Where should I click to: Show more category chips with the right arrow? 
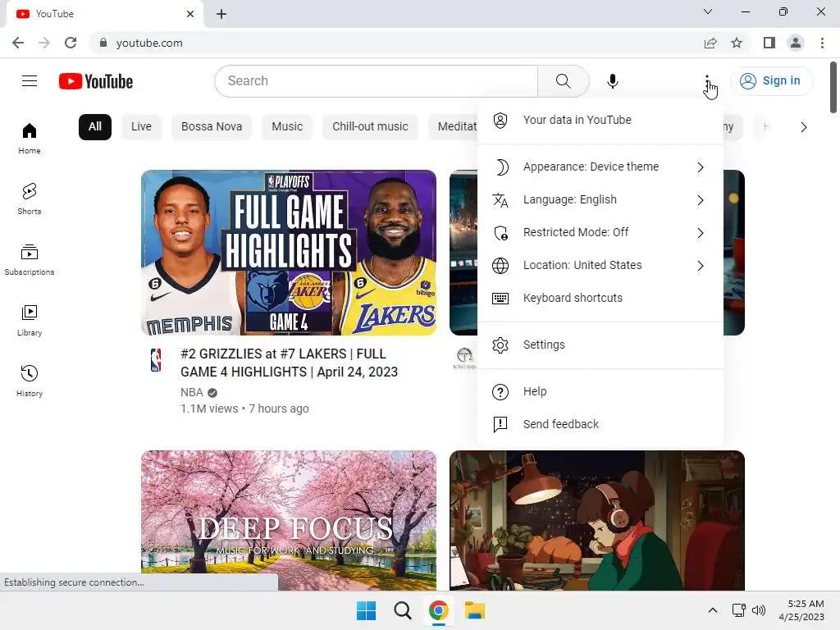(x=804, y=127)
